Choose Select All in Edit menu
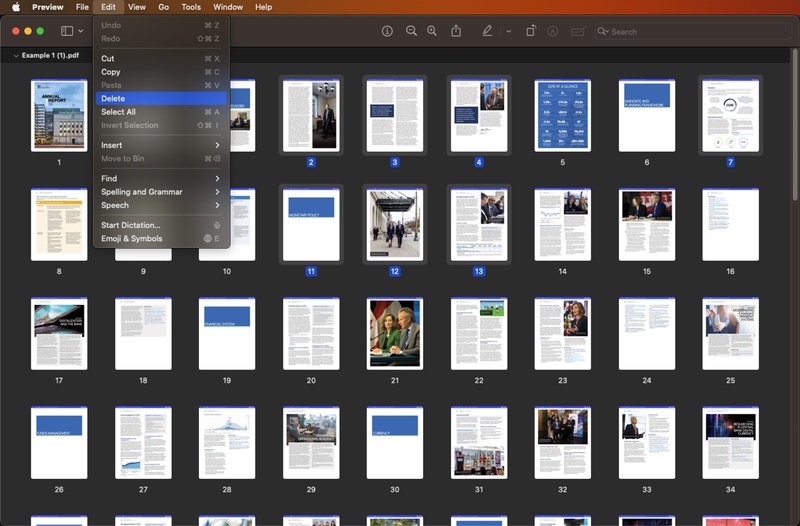The height and width of the screenshot is (526, 800). (x=161, y=112)
